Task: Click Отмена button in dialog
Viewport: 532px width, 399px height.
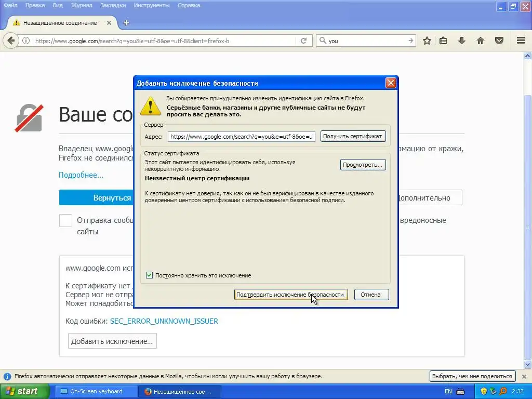Action: point(371,295)
